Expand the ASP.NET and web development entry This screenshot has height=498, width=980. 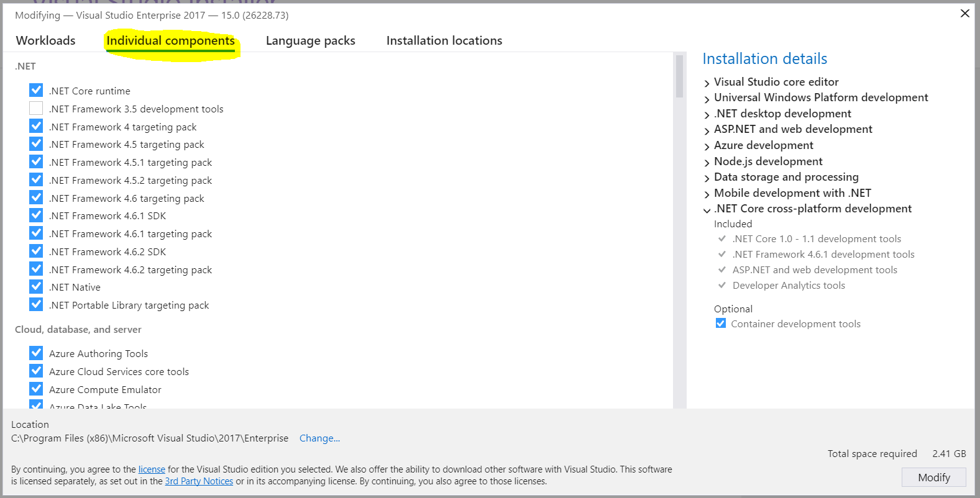[x=707, y=130]
